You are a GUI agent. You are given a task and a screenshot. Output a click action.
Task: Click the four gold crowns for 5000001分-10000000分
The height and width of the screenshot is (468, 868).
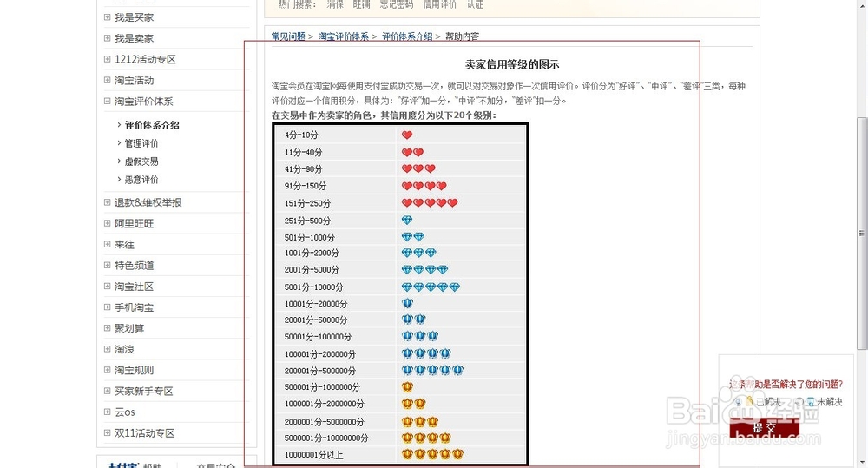pyautogui.click(x=426, y=438)
